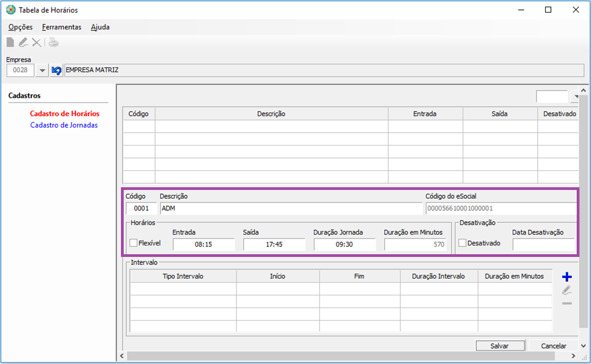591x364 pixels.
Task: Click the Início column header
Action: pos(278,276)
